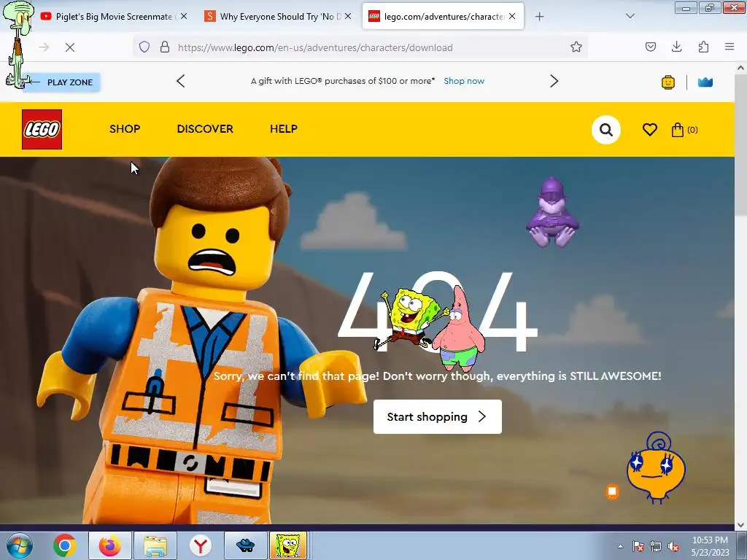Show next promo banner message
The width and height of the screenshot is (747, 560).
[554, 81]
